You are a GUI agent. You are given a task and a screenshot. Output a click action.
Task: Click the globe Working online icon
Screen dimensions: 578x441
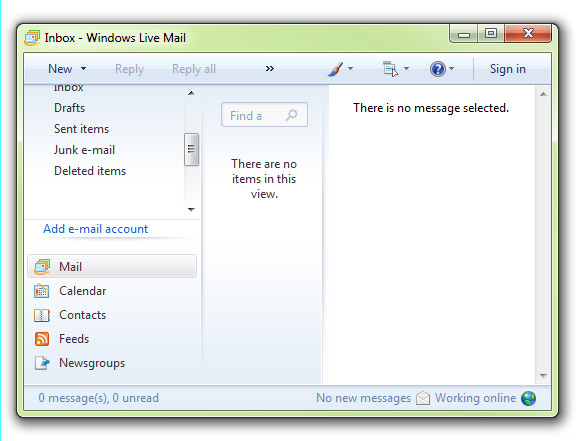point(529,398)
